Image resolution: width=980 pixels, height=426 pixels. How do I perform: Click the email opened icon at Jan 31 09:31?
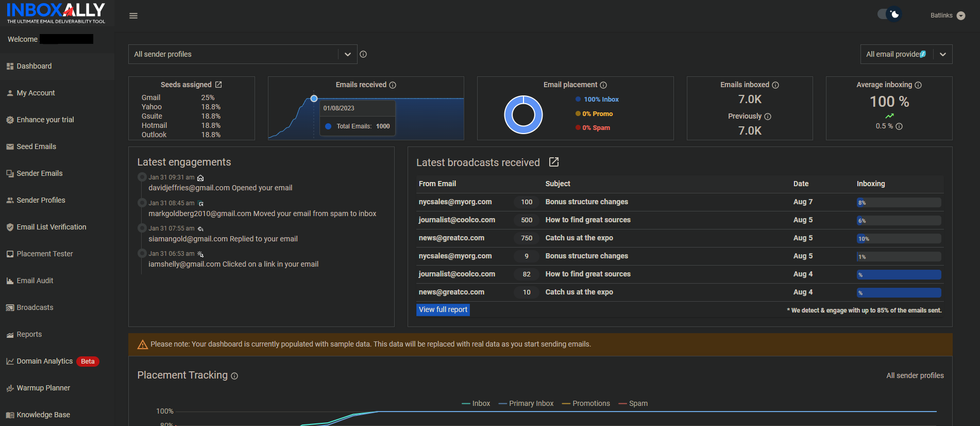pos(200,178)
